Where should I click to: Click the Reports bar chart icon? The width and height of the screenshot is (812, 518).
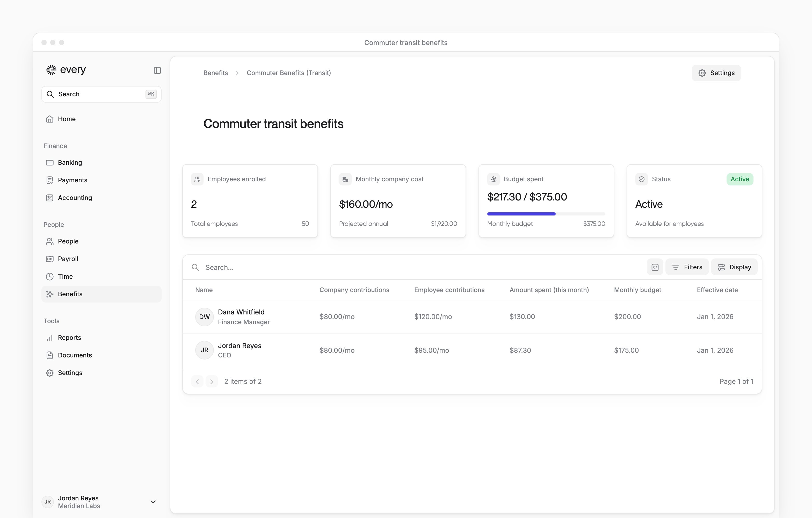coord(49,337)
